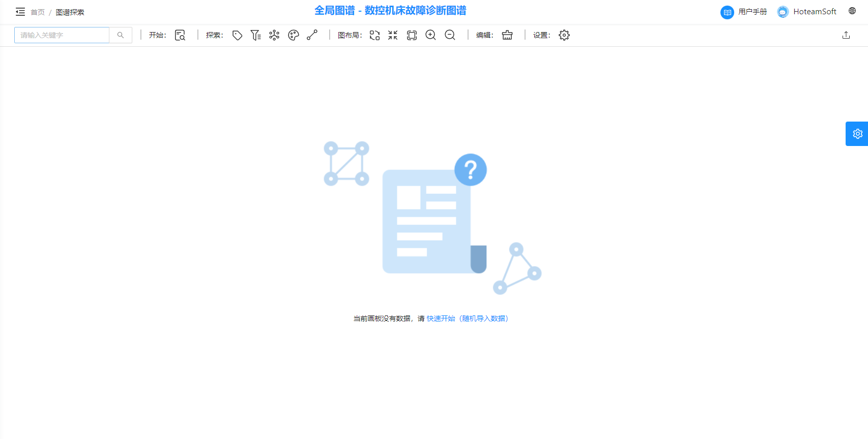Select the tag explore icon
868x439 pixels.
tap(237, 35)
